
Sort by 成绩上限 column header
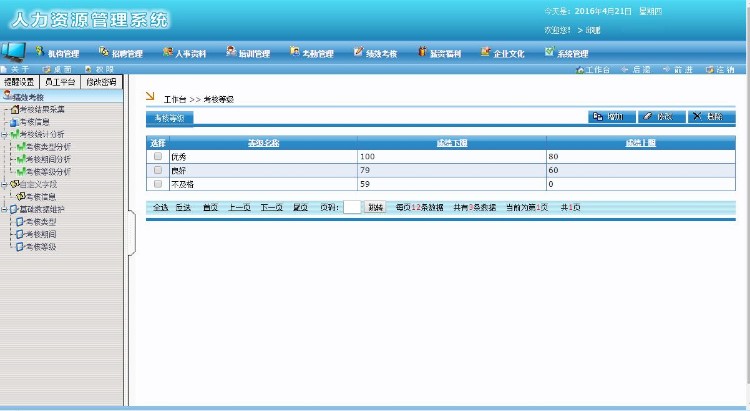(640, 143)
